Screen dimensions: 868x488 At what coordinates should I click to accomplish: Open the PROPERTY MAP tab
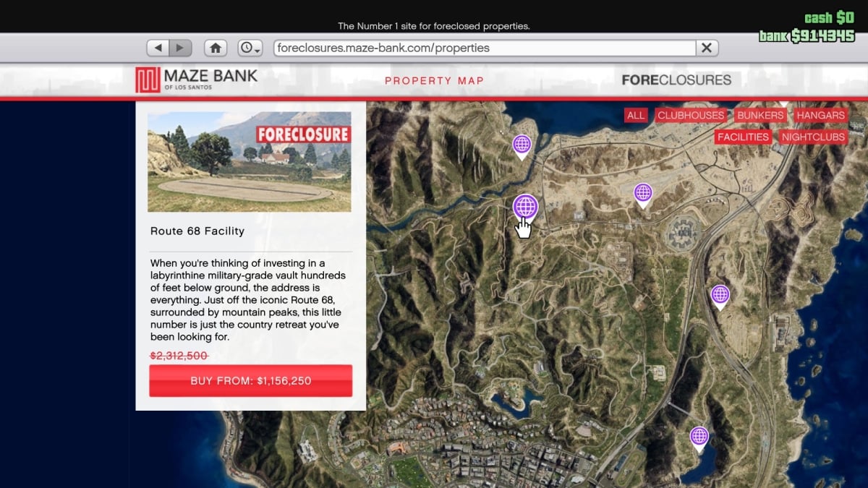(x=434, y=80)
